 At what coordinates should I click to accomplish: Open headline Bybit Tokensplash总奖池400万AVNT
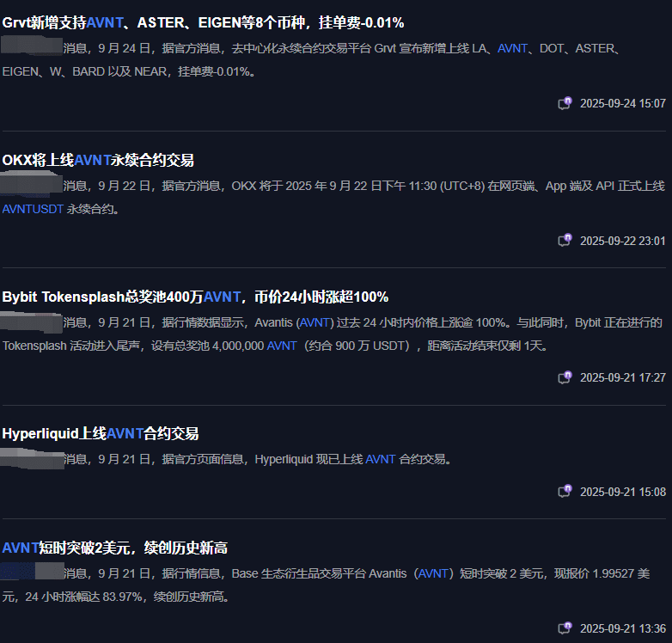coord(195,297)
